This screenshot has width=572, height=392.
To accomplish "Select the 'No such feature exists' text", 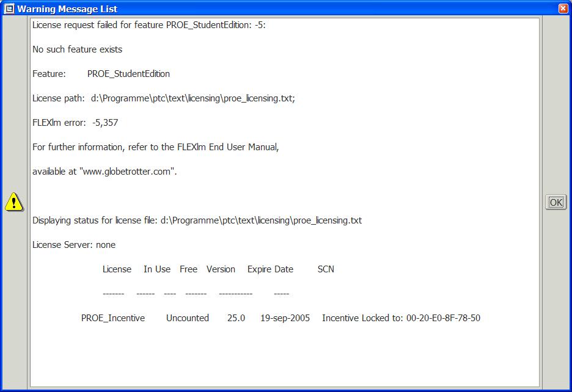I will pyautogui.click(x=78, y=49).
